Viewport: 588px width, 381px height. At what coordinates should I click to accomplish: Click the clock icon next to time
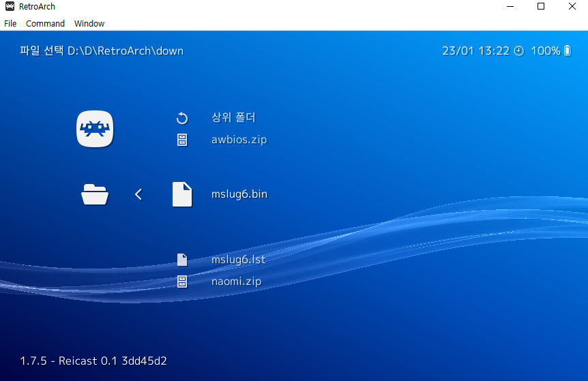coord(518,51)
